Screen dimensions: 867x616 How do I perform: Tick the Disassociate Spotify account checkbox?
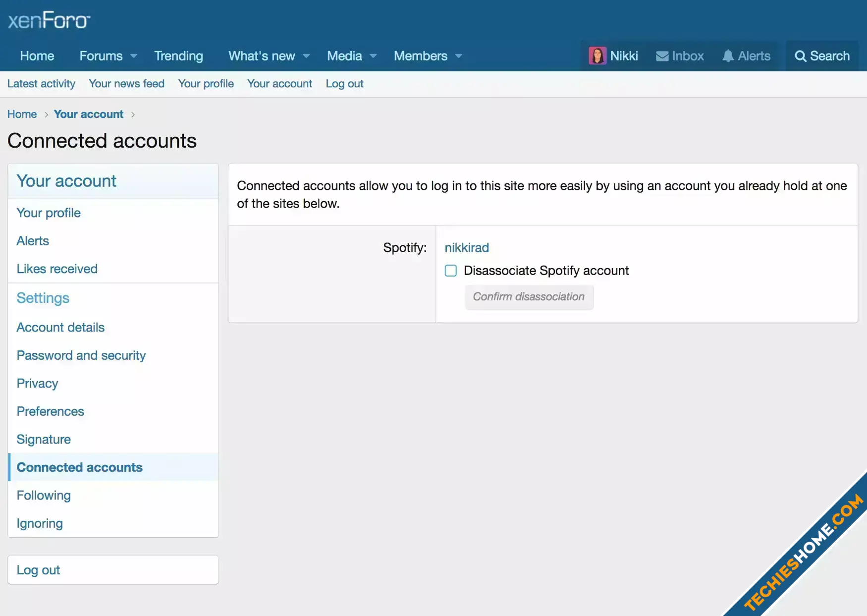(x=451, y=271)
